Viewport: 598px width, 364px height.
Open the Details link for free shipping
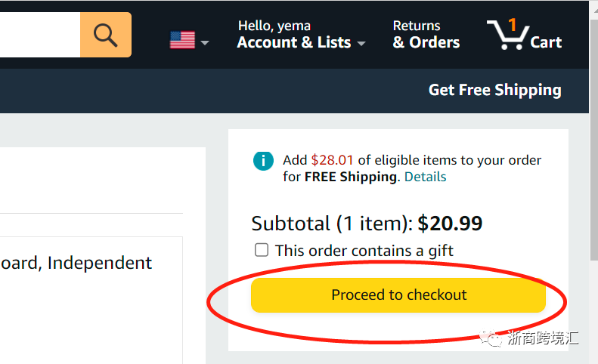click(425, 177)
